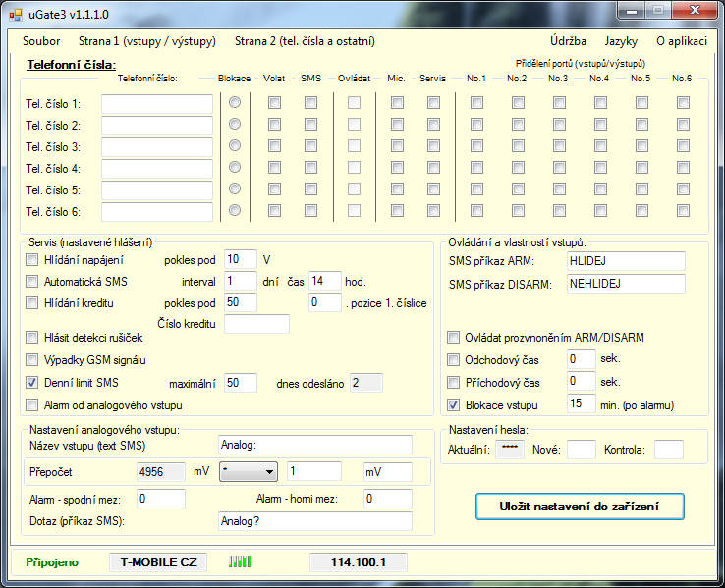Click the T-MOBILE CZ operator field

point(158,562)
